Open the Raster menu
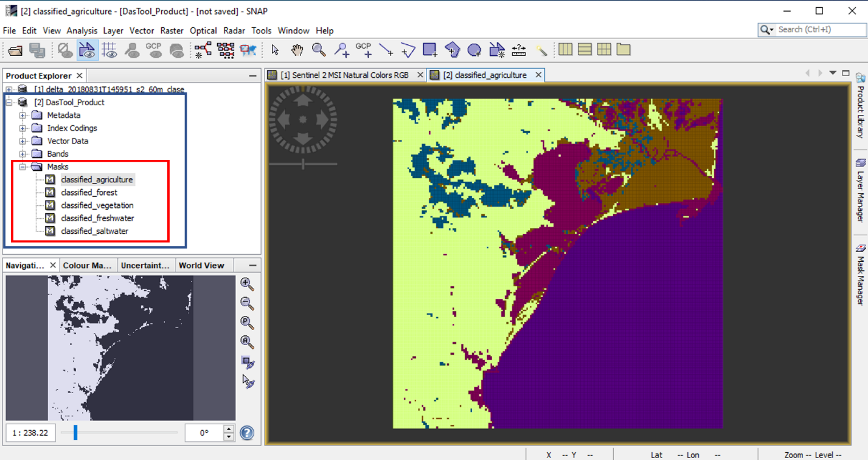The width and height of the screenshot is (868, 460). 172,30
